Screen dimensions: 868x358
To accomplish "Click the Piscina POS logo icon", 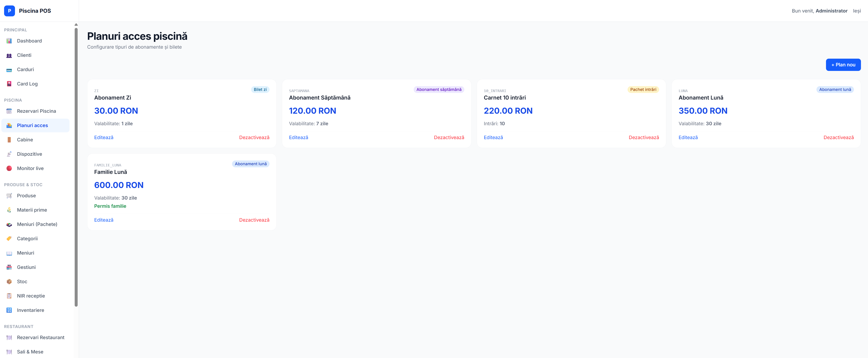I will (x=10, y=11).
